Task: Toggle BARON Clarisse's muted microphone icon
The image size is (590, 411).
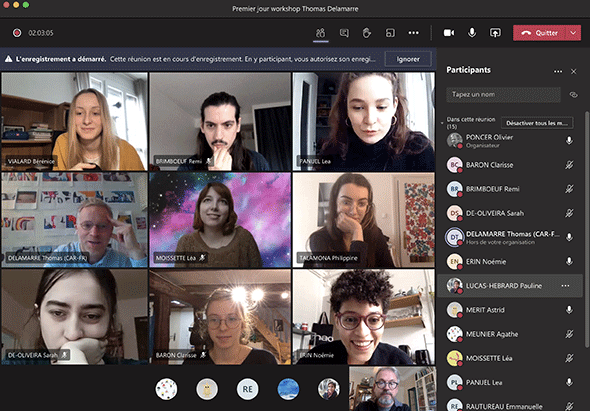Action: (x=569, y=164)
